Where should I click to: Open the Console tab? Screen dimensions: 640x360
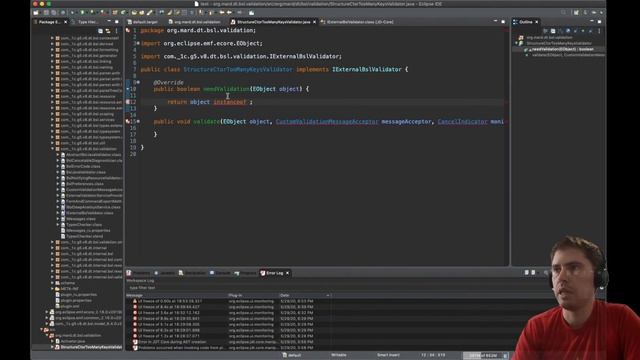(x=220, y=273)
